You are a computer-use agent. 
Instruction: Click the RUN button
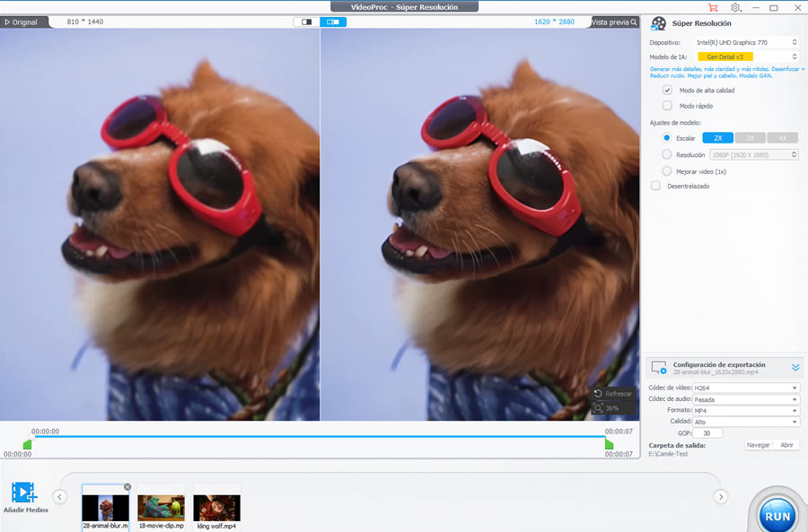(x=777, y=516)
